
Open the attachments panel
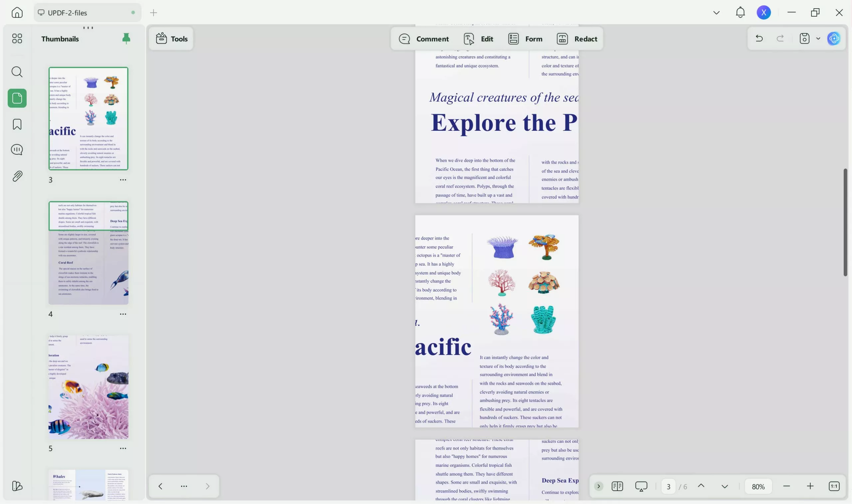point(17,175)
